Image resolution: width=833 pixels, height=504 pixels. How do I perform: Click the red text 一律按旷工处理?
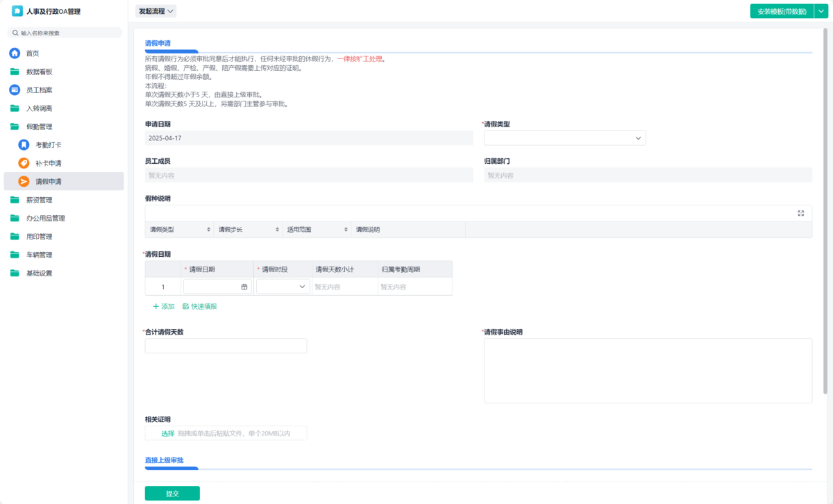(x=360, y=59)
